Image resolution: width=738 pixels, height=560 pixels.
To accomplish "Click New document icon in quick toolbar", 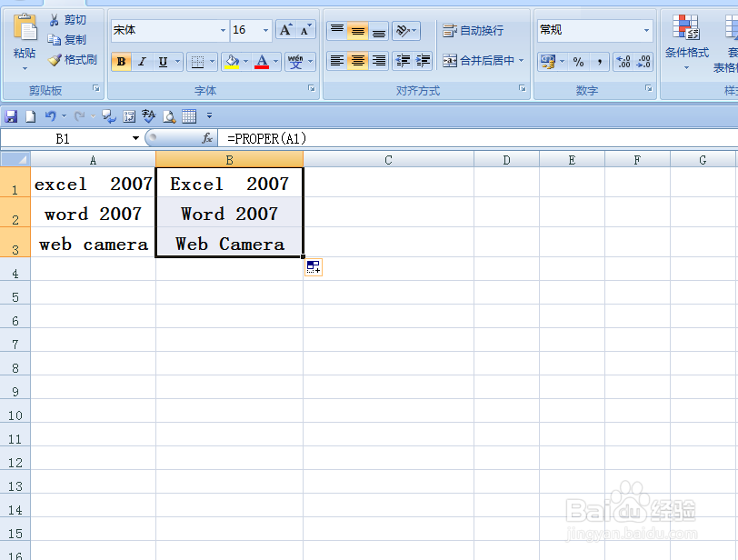I will (31, 116).
